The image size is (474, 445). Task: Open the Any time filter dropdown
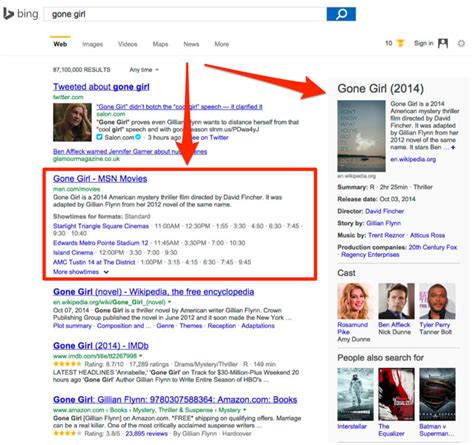[x=144, y=70]
